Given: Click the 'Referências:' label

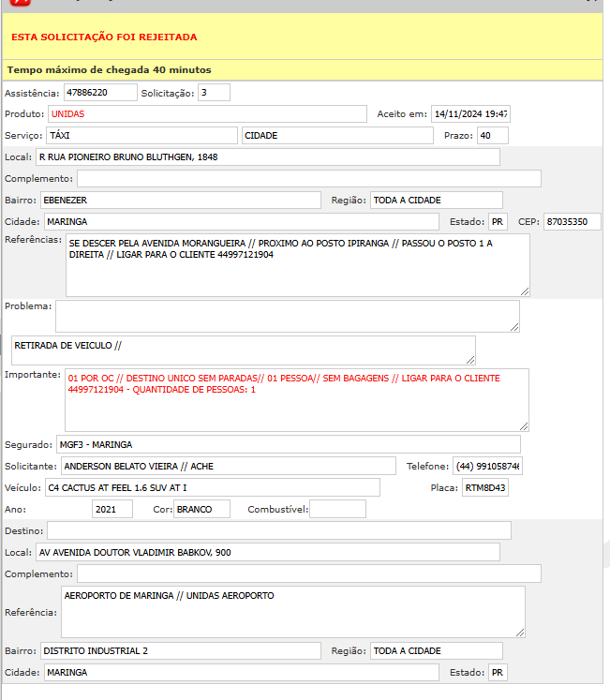Looking at the screenshot, I should point(33,240).
